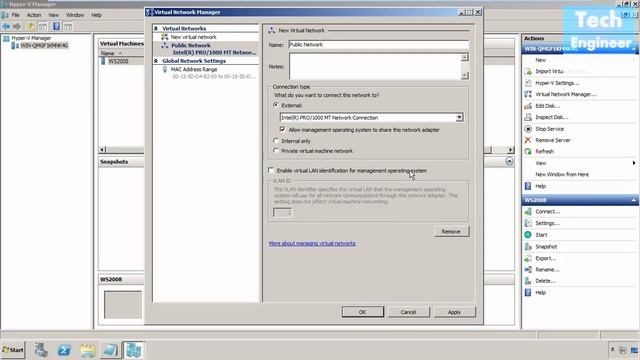Open the blue Help toolbar icon

click(56, 27)
